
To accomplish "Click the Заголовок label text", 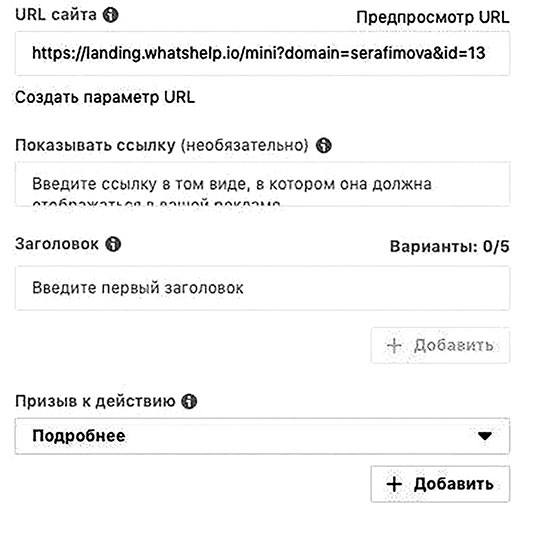I will [57, 244].
